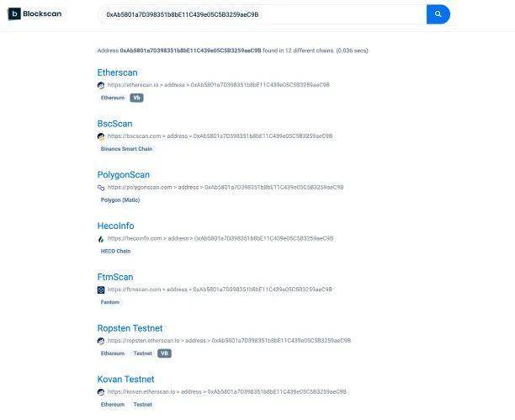Open the HecoInfo result title
The height and width of the screenshot is (420, 515).
point(115,226)
